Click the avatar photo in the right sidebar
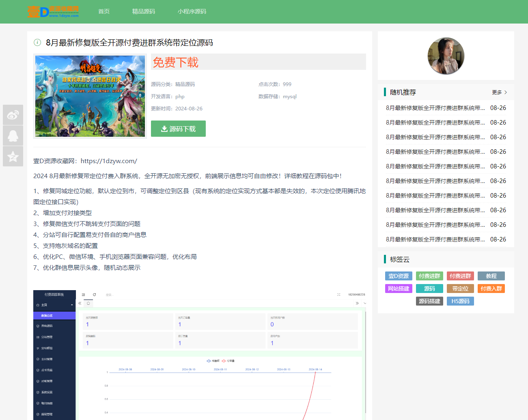The width and height of the screenshot is (528, 420). click(446, 56)
